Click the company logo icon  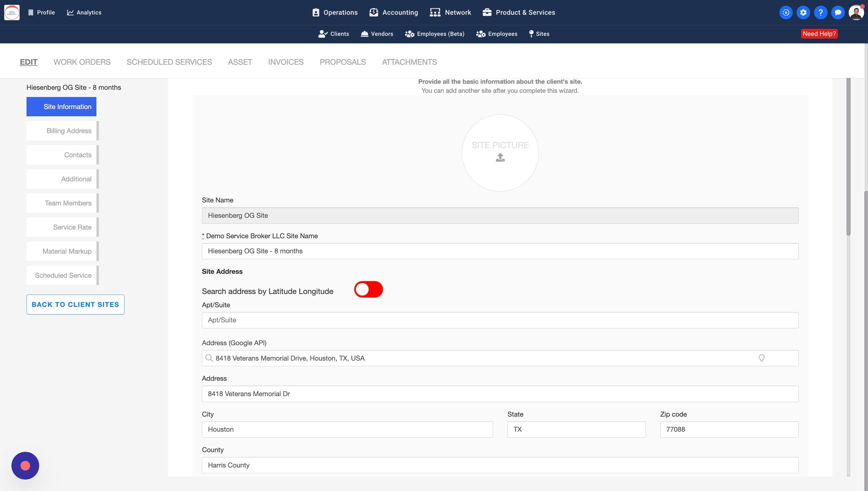[12, 12]
